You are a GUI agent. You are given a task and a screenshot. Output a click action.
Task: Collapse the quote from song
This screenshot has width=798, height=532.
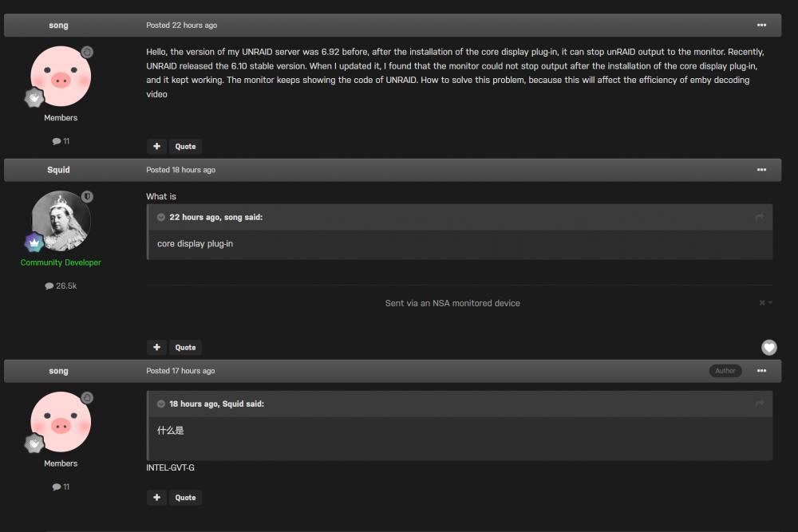pos(161,217)
